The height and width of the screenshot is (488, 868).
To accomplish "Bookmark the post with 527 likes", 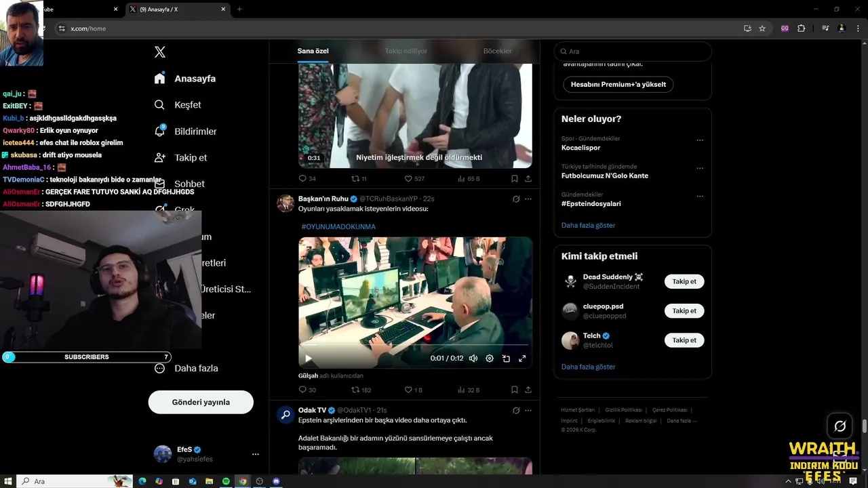I will 514,179.
